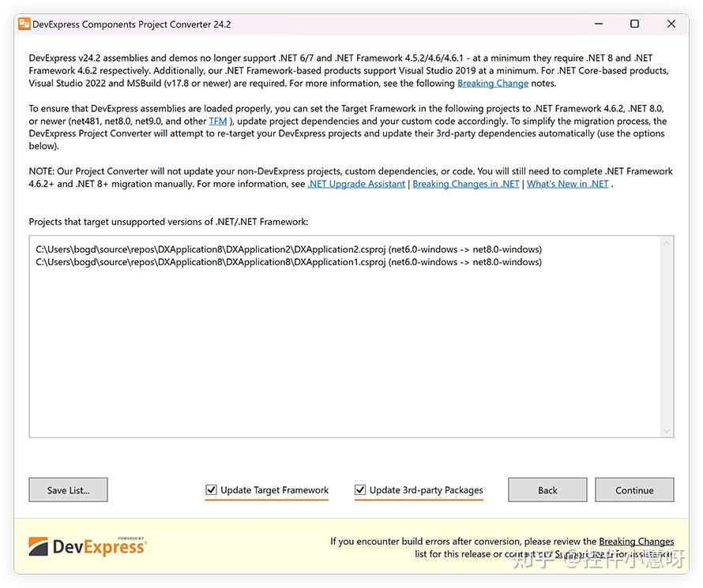Click the Save List button
The image size is (703, 588).
(68, 489)
